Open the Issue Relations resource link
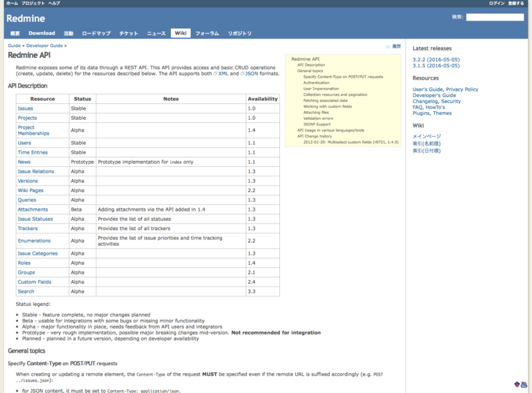 pos(36,172)
